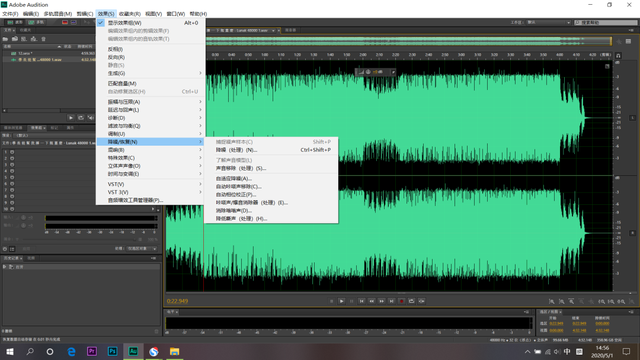
Task: Select Hiss Reduction (process) (H) item
Action: pos(271,219)
